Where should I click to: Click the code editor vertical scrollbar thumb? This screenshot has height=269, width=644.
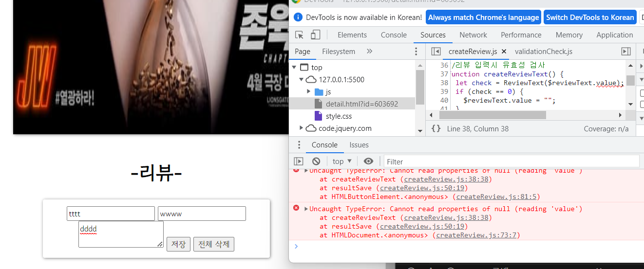tap(630, 80)
